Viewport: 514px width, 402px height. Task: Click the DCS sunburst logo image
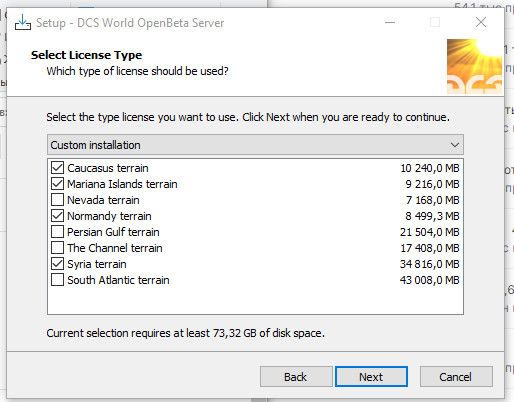pyautogui.click(x=474, y=66)
